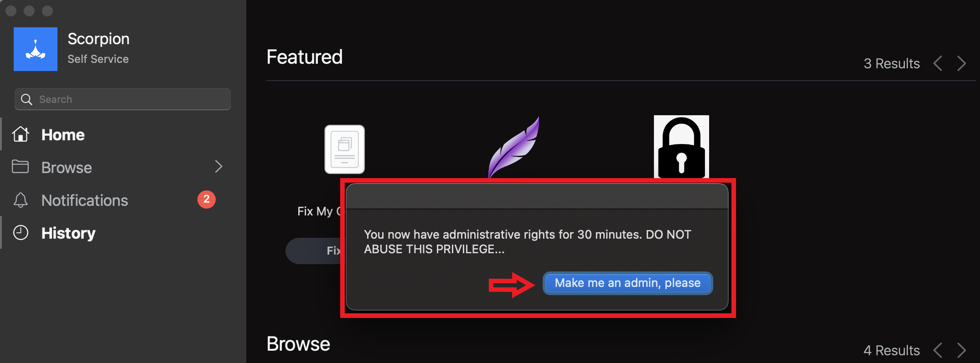Show next Browse section results
The height and width of the screenshot is (363, 980).
[x=961, y=350]
